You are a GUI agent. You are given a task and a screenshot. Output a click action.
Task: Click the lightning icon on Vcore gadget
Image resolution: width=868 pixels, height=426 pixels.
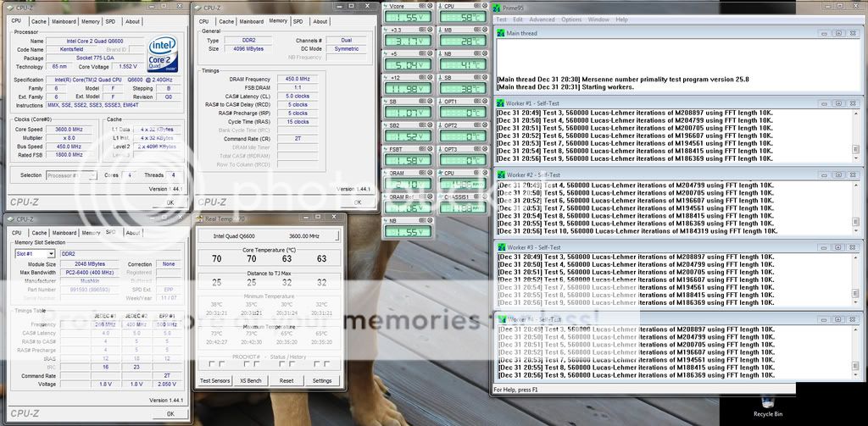click(x=386, y=6)
